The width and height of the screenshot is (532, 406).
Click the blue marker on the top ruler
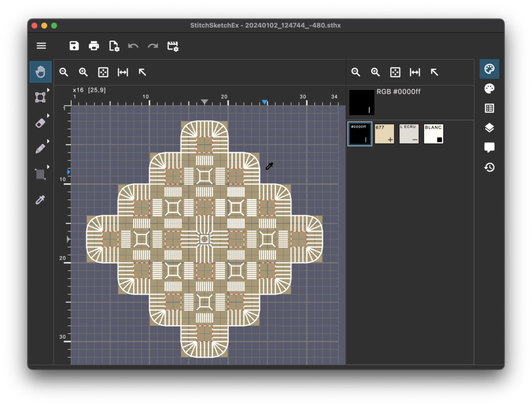(264, 102)
